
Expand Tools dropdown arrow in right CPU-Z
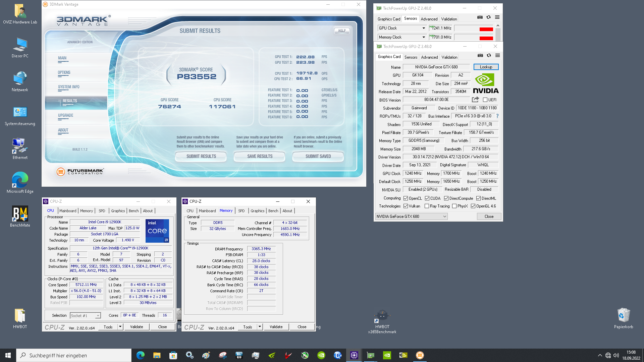(260, 327)
